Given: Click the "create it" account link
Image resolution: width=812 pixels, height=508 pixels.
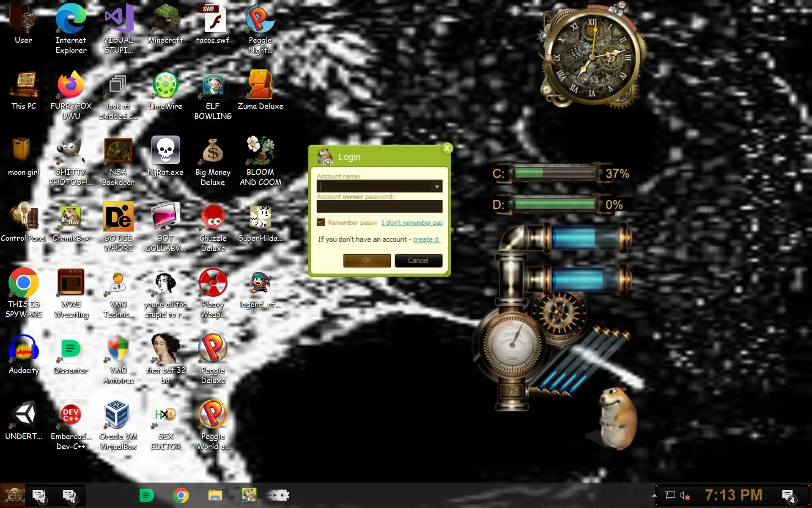Looking at the screenshot, I should [x=426, y=239].
